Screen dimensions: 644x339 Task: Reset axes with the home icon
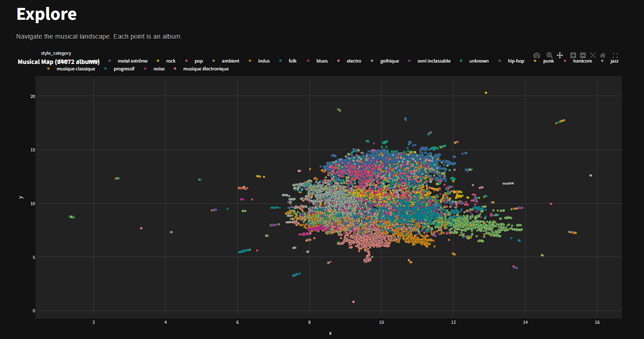pyautogui.click(x=603, y=55)
